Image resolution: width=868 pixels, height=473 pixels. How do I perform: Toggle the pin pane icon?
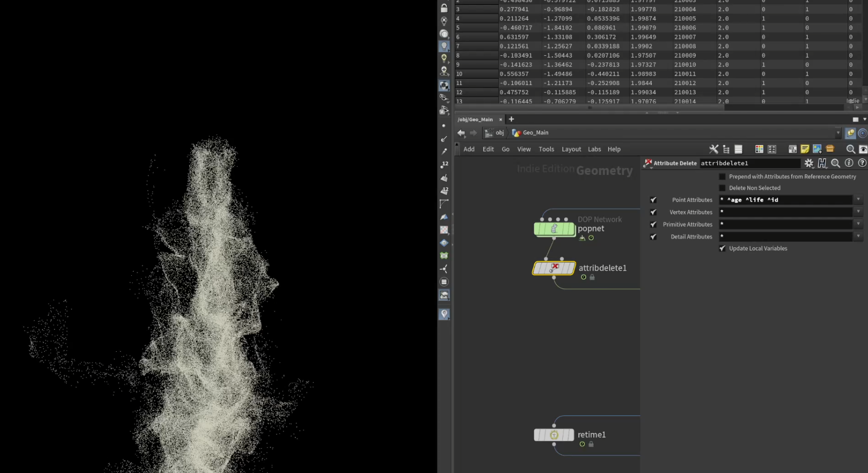click(850, 133)
